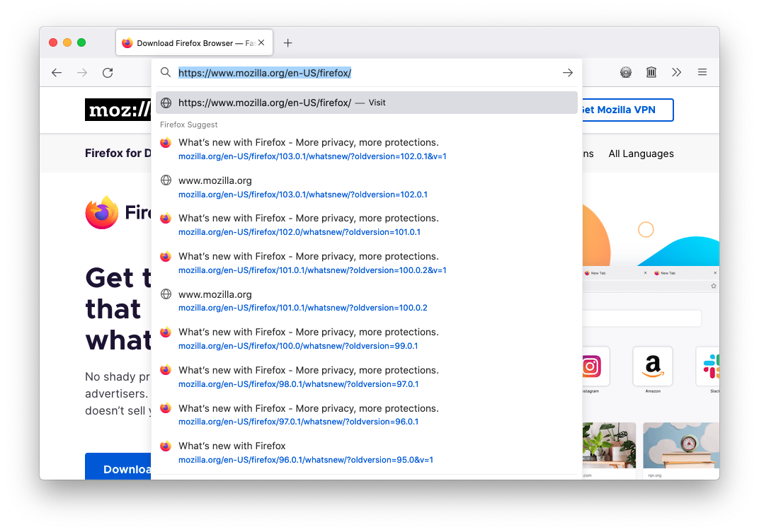Close the Download Firefox Browser tab
Image resolution: width=759 pixels, height=532 pixels.
point(261,42)
